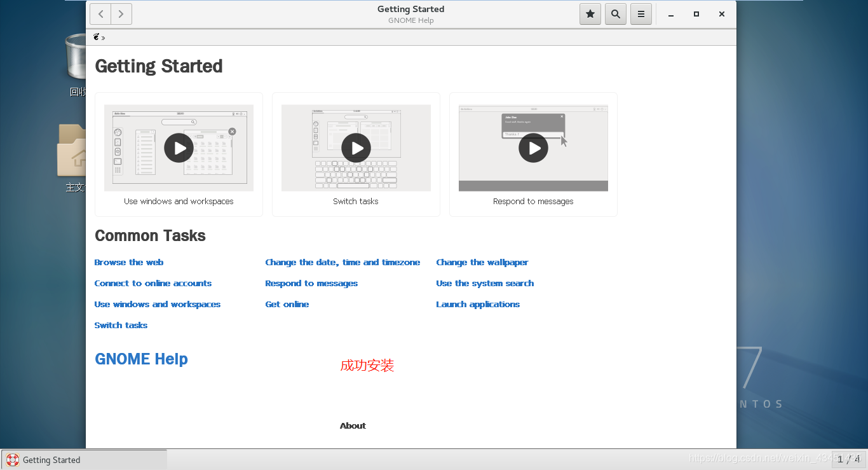Open Use windows and workspaces link in Common Tasks
This screenshot has width=868, height=470.
(x=158, y=304)
